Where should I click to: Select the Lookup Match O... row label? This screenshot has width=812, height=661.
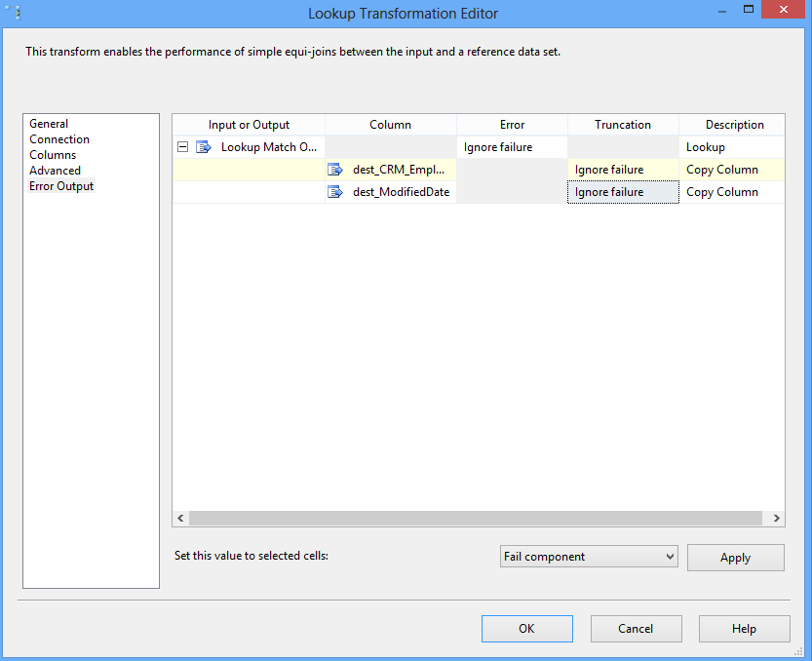coord(269,147)
